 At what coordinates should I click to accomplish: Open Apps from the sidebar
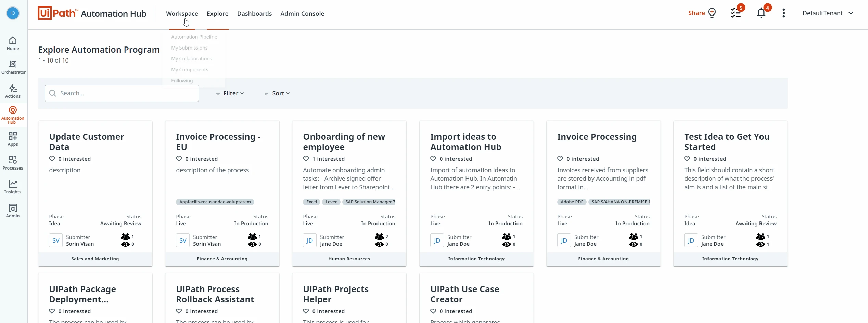click(13, 139)
